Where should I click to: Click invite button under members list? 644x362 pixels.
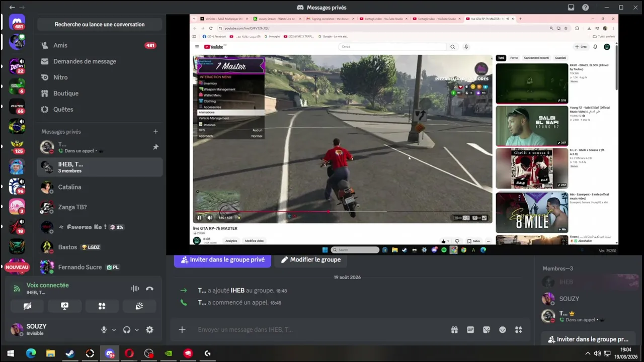[x=588, y=339]
